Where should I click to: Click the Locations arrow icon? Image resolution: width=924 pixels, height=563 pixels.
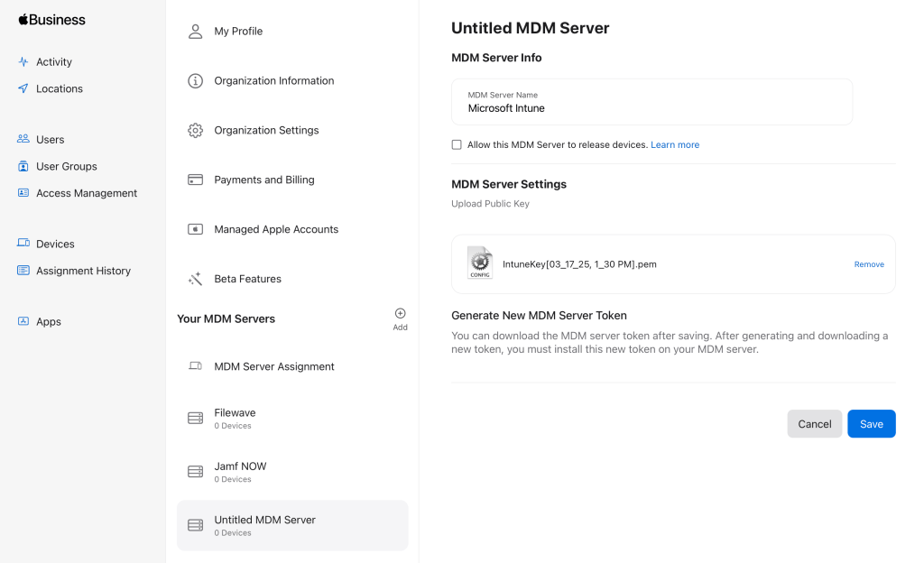pos(23,88)
